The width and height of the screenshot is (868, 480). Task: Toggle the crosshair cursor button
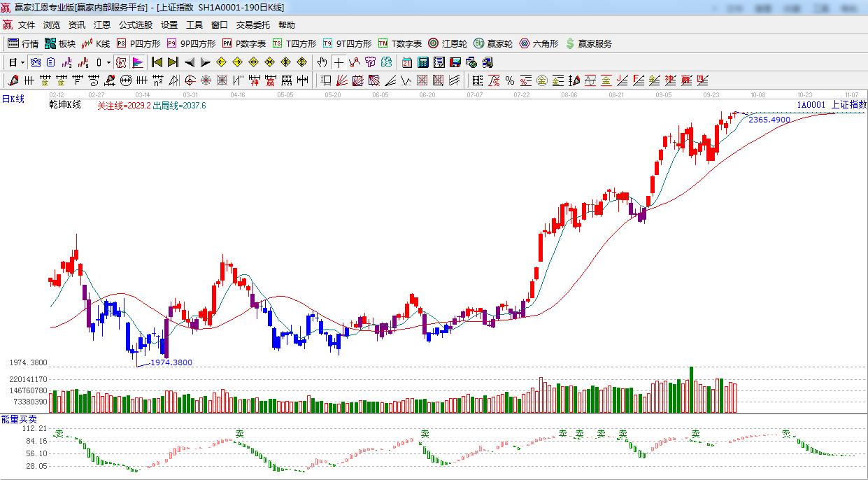pyautogui.click(x=339, y=62)
